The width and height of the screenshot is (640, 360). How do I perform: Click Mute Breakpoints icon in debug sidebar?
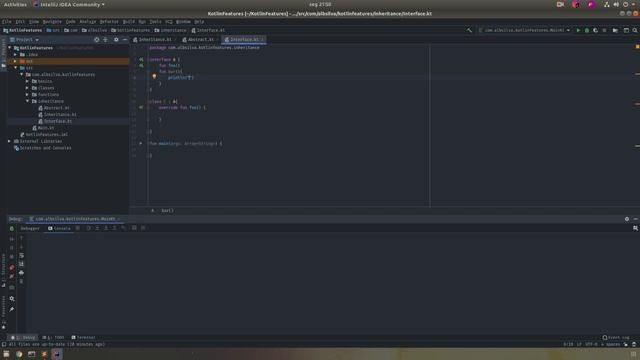[x=12, y=277]
